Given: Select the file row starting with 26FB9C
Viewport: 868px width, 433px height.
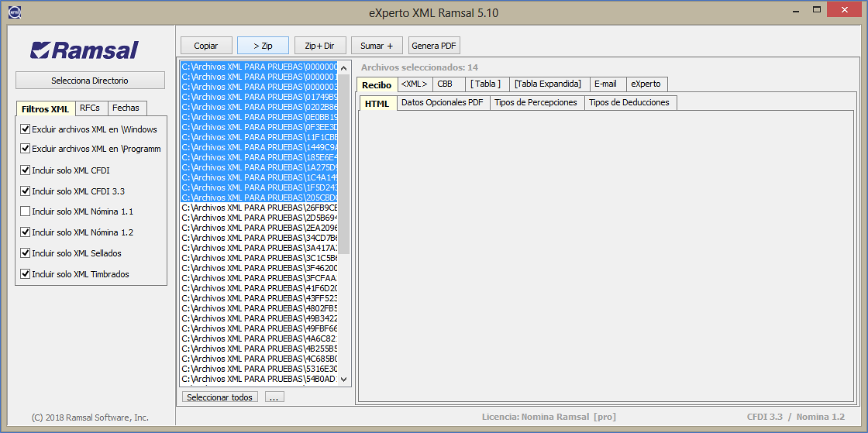Looking at the screenshot, I should pos(259,208).
